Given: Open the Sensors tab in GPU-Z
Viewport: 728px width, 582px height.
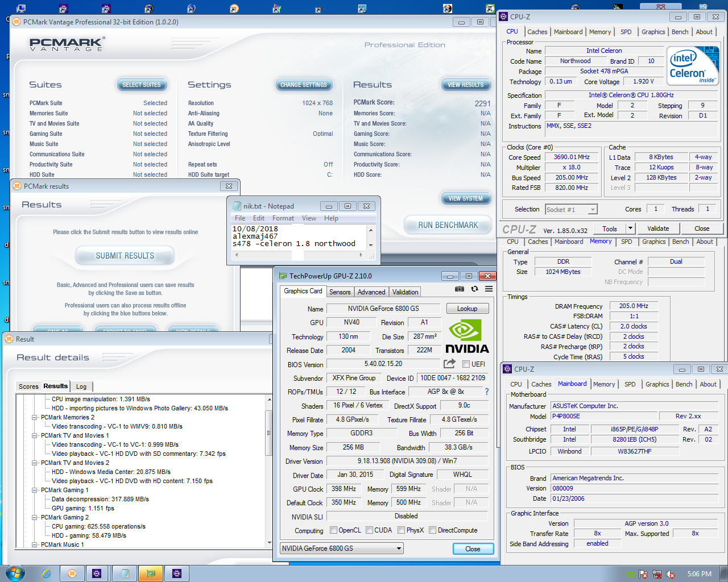Looking at the screenshot, I should tap(340, 292).
